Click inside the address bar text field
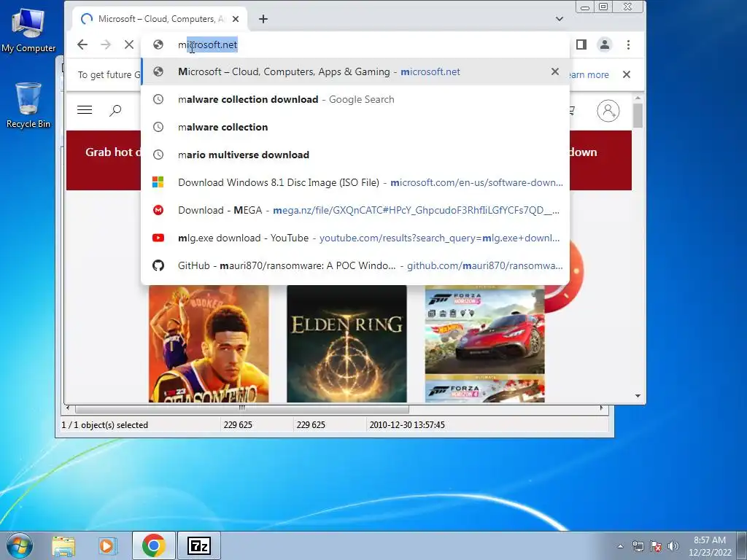747x560 pixels. (x=355, y=44)
